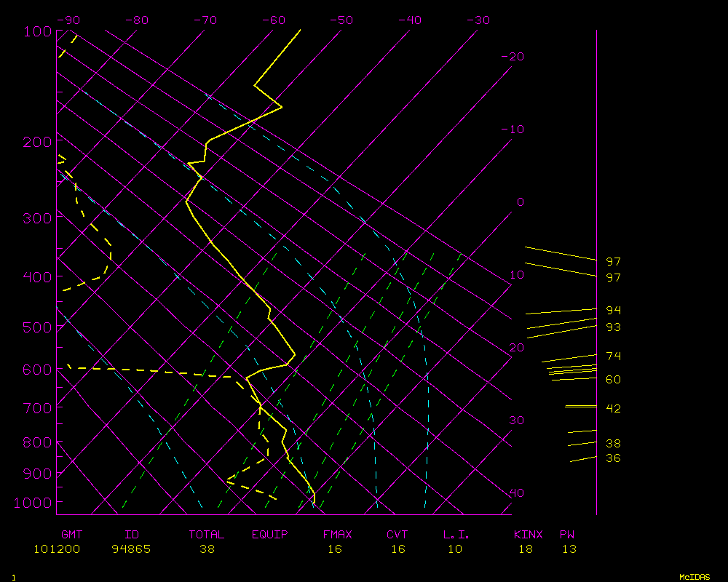728x582 pixels.
Task: Click the wind speed value 74
Action: (614, 356)
